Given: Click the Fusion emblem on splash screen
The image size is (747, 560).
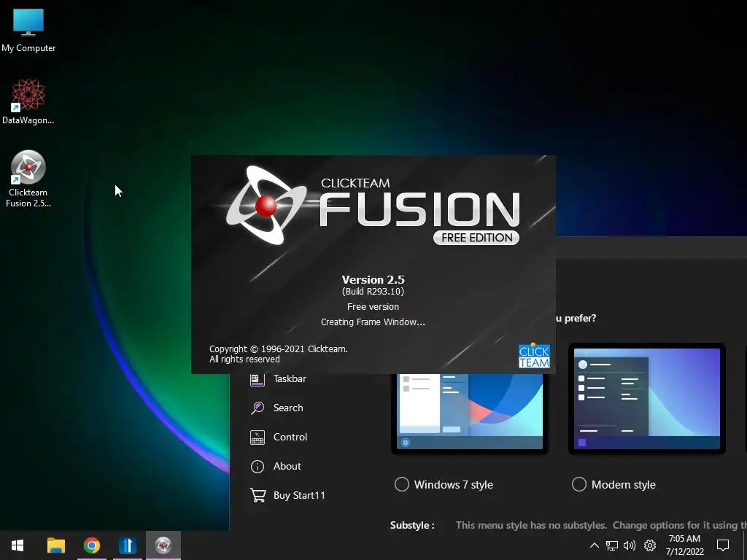Looking at the screenshot, I should click(x=266, y=205).
